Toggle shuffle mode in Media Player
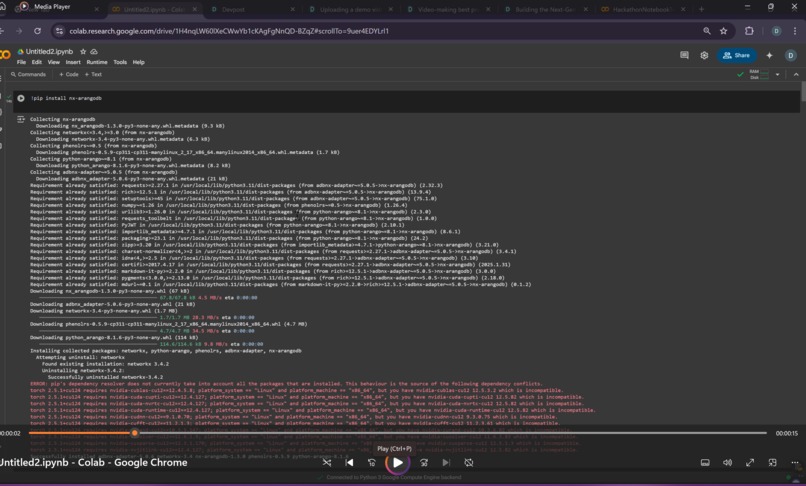Image resolution: width=806 pixels, height=486 pixels. pos(327,463)
